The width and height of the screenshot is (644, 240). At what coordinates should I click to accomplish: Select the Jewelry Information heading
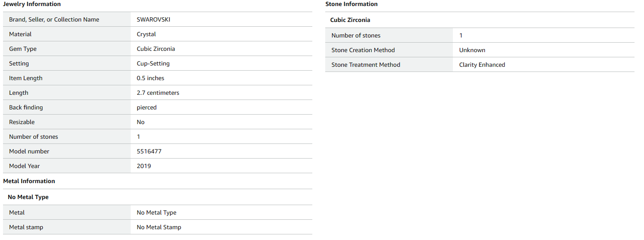[x=32, y=4]
